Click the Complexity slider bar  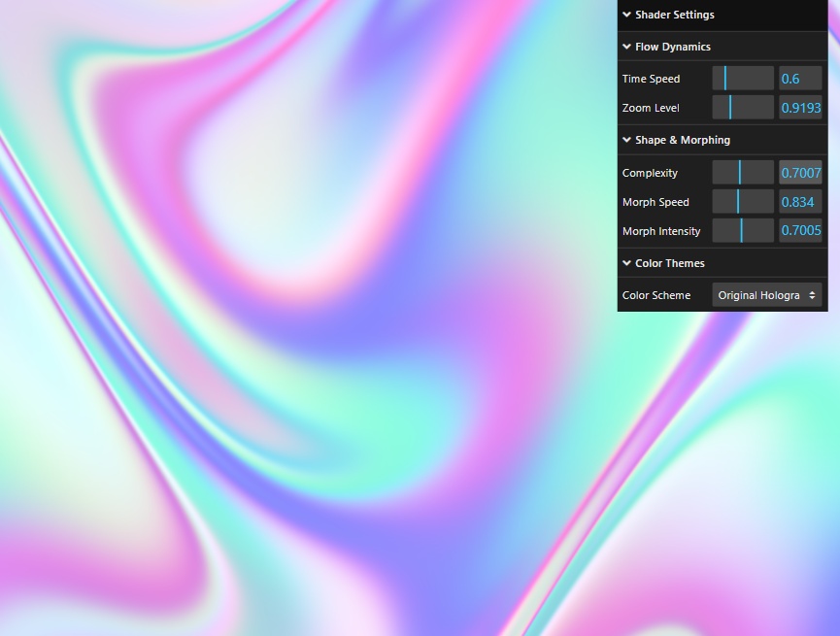coord(743,173)
